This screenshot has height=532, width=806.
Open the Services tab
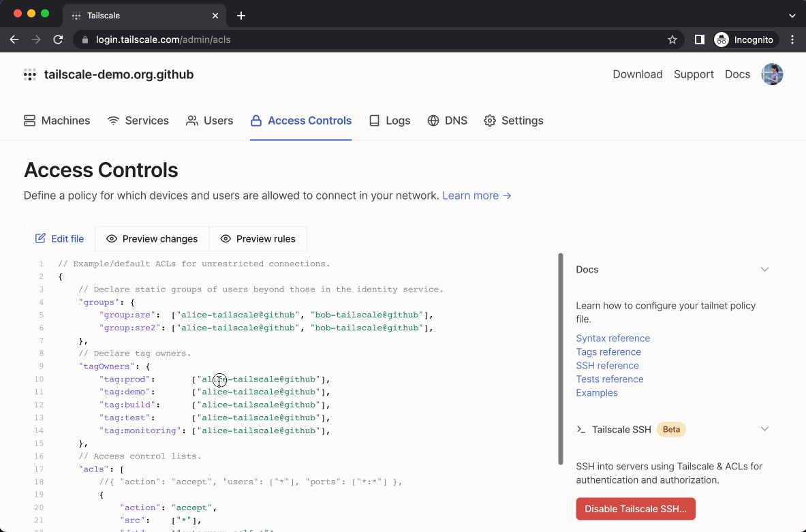pyautogui.click(x=138, y=121)
